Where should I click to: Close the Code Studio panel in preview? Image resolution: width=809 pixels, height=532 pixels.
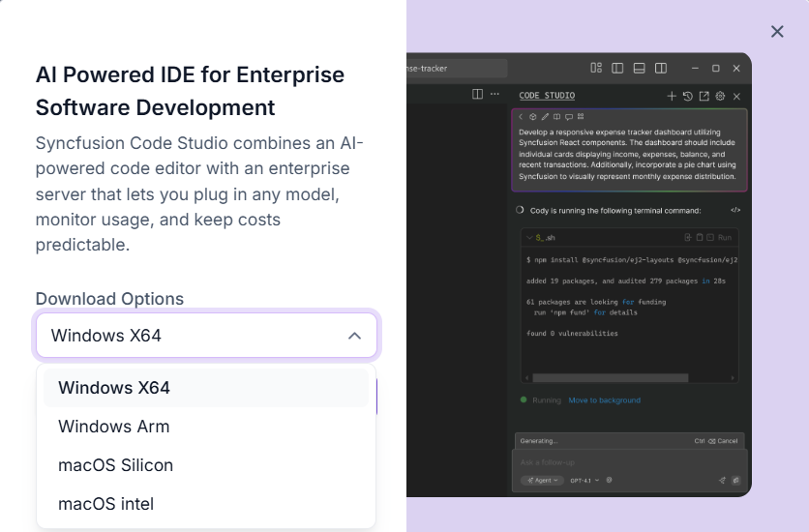[736, 97]
